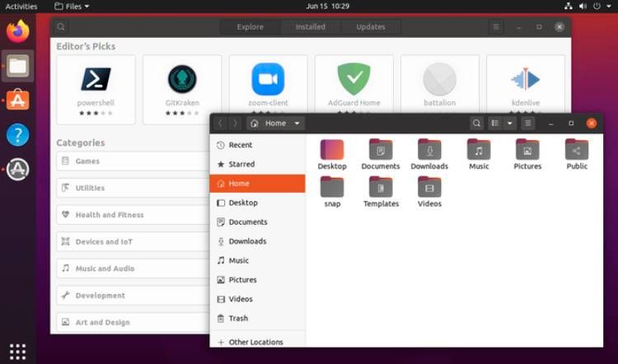Select Desktop in Files sidebar

pos(257,203)
